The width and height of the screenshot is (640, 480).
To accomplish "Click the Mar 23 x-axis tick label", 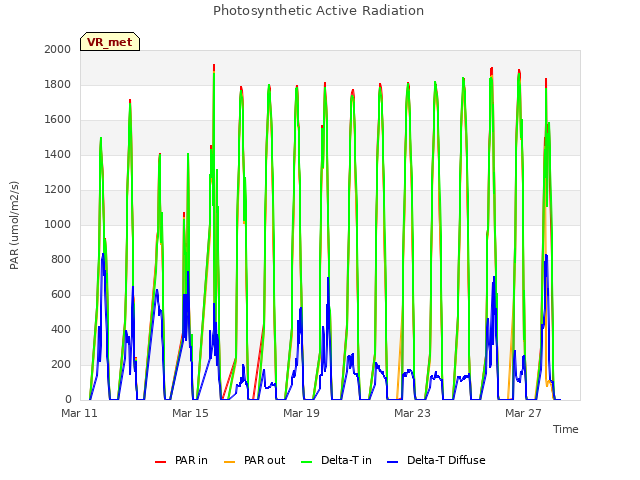I will pyautogui.click(x=412, y=413).
